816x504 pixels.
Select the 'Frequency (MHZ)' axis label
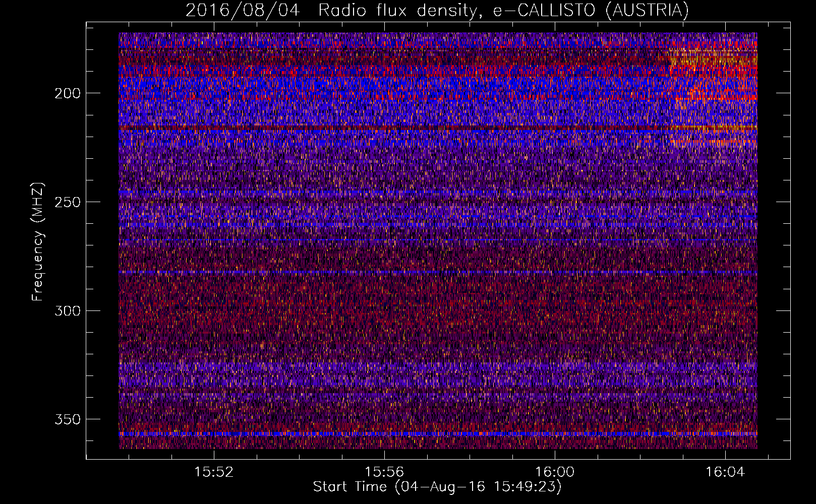(x=38, y=241)
